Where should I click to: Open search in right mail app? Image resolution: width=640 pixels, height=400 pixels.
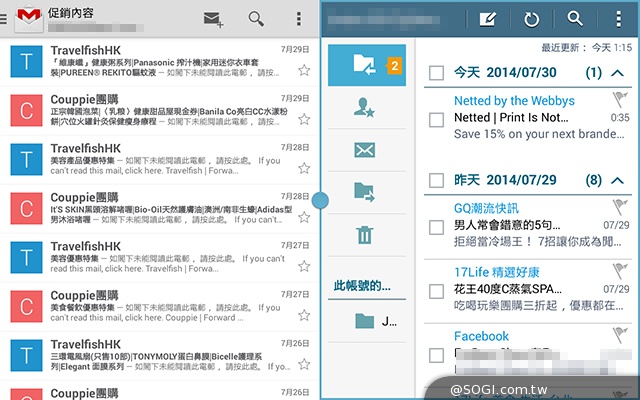coord(575,19)
